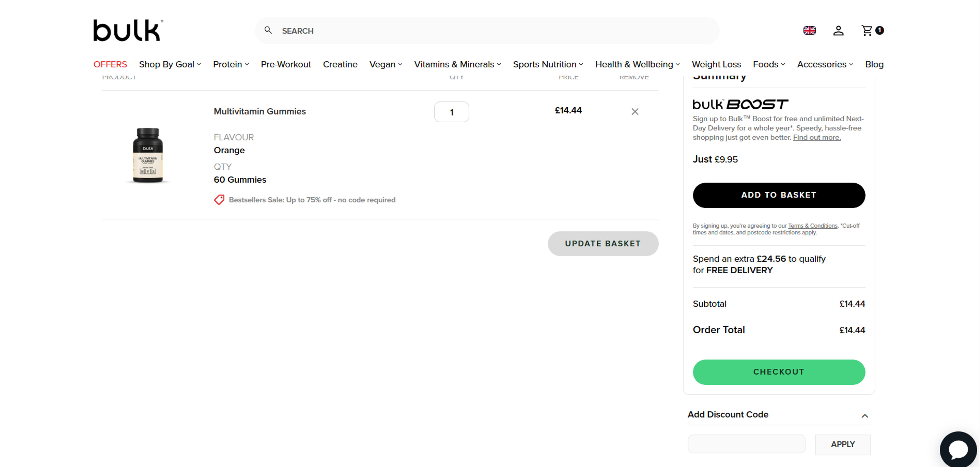Open the OFFERS menu item

110,64
